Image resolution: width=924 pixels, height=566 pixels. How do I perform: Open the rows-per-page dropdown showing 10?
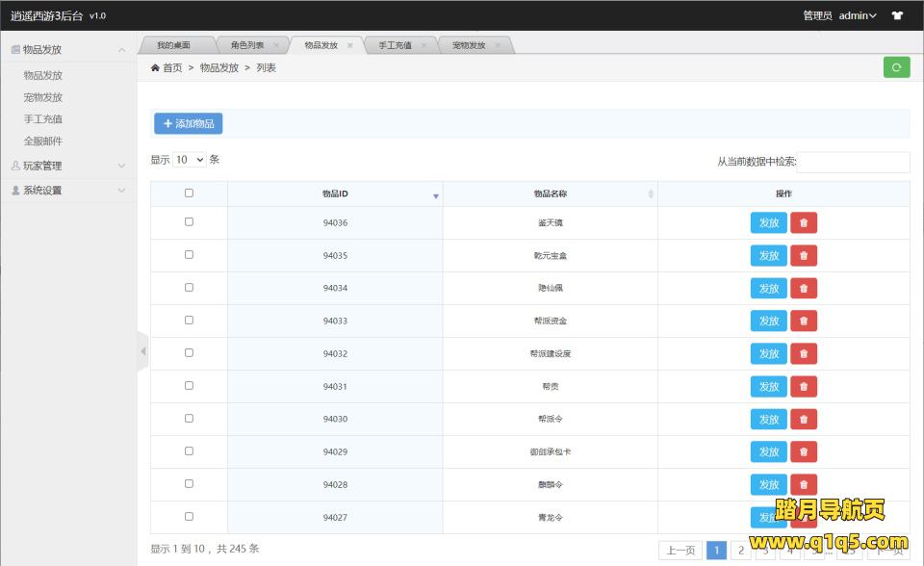pyautogui.click(x=190, y=160)
